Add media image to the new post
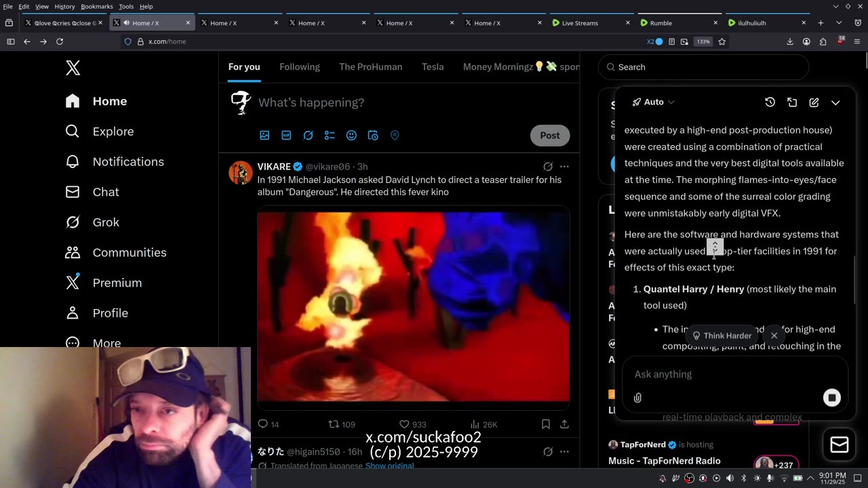This screenshot has height=488, width=868. [x=264, y=136]
